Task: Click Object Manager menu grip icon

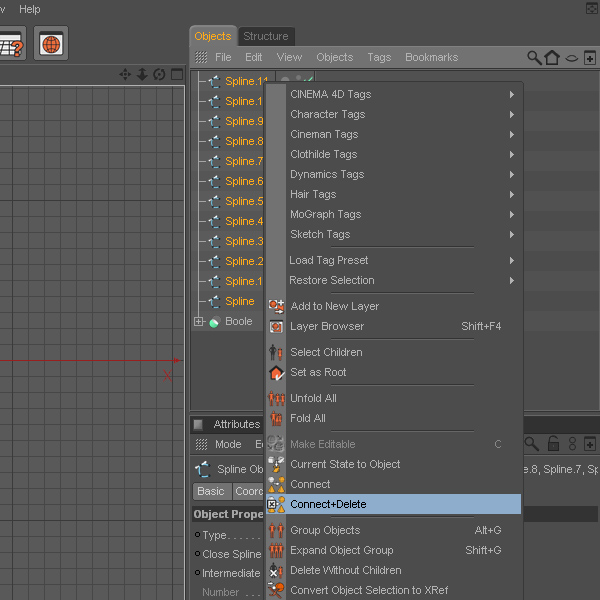Action: [201, 57]
